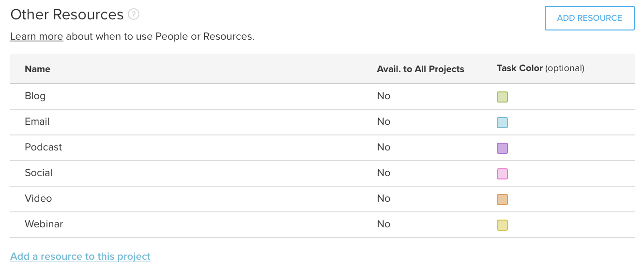Screen dimensions: 644x267
Task: Click the Email resource name
Action: 37,121
